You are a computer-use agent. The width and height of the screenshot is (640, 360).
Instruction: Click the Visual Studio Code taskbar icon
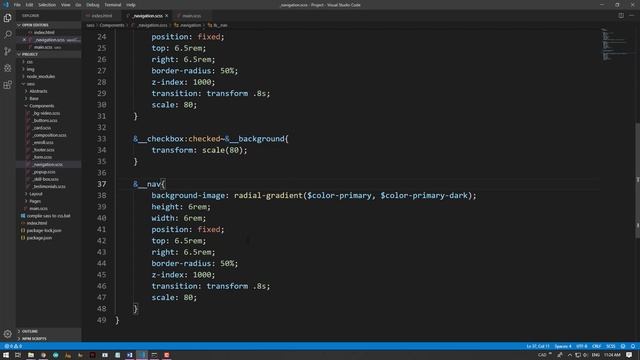coord(142,355)
